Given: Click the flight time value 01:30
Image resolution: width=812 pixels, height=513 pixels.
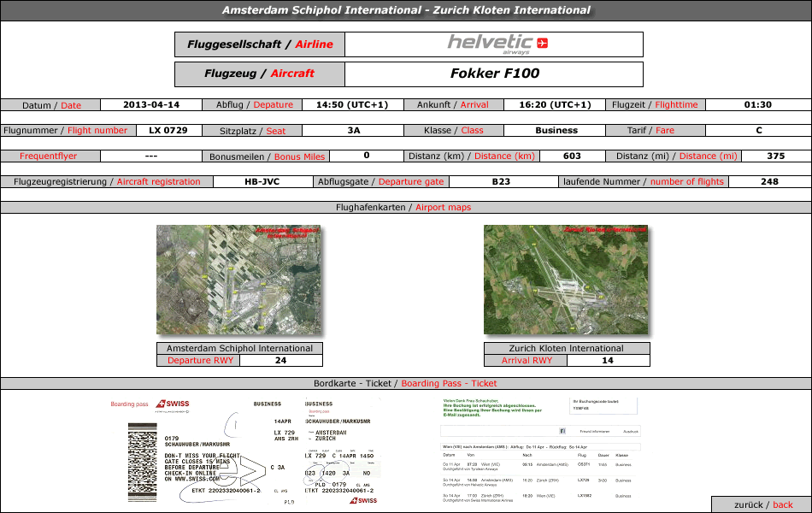Looking at the screenshot, I should pyautogui.click(x=758, y=104).
